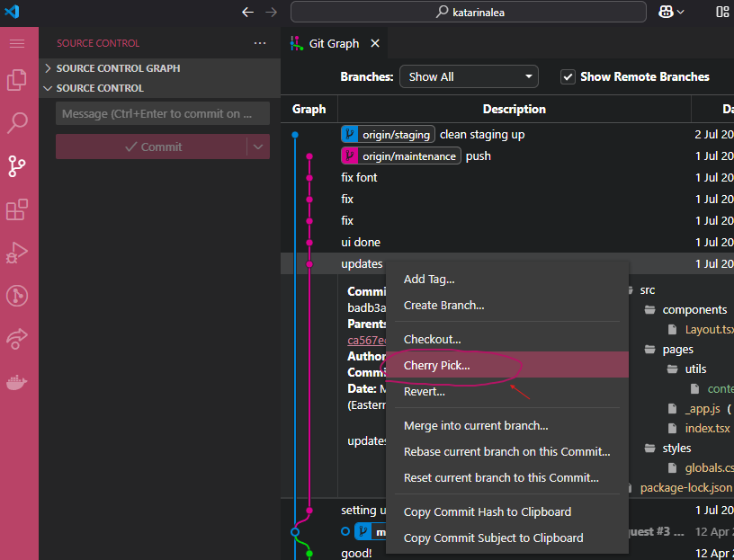
Task: Select Add Tag... from context menu
Action: tap(507, 280)
